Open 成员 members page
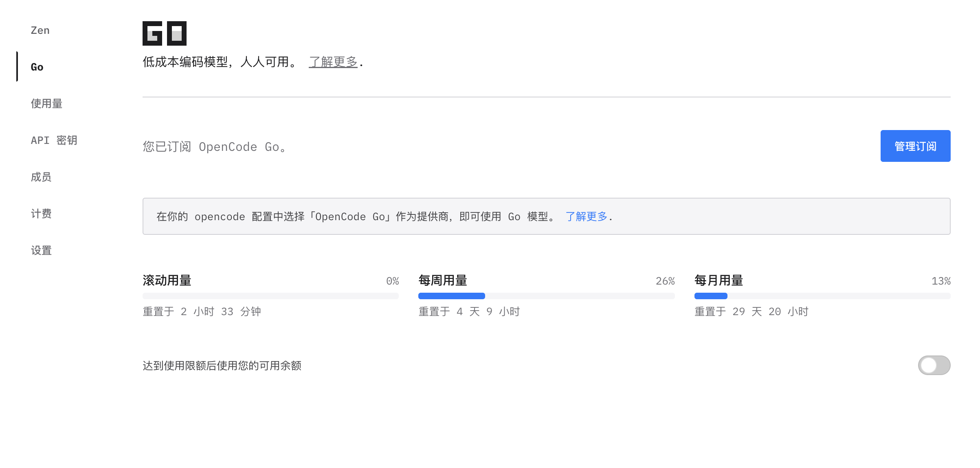The image size is (980, 468). coord(41,177)
